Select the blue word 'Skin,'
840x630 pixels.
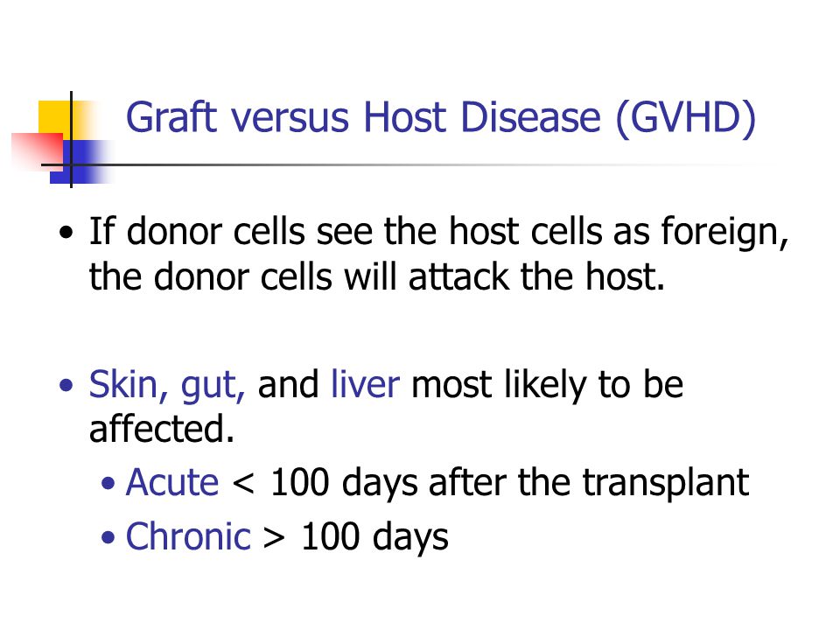pos(129,385)
